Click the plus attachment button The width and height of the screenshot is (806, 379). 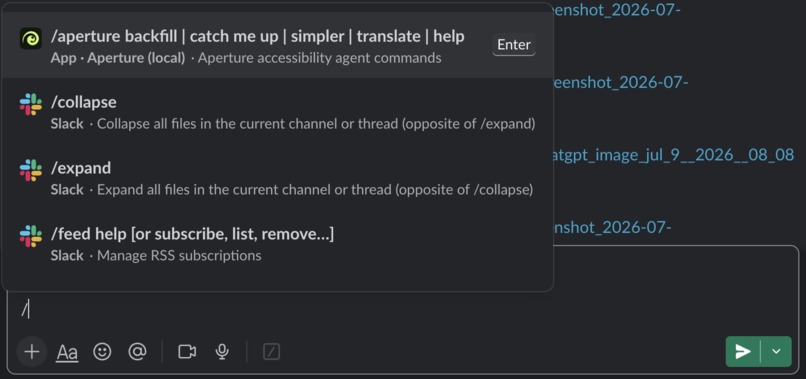point(32,352)
